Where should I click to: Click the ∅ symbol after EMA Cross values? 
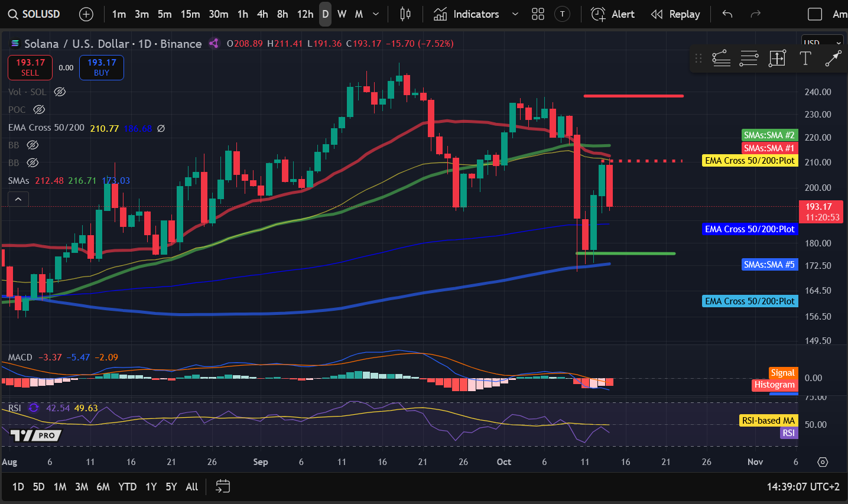pos(161,128)
